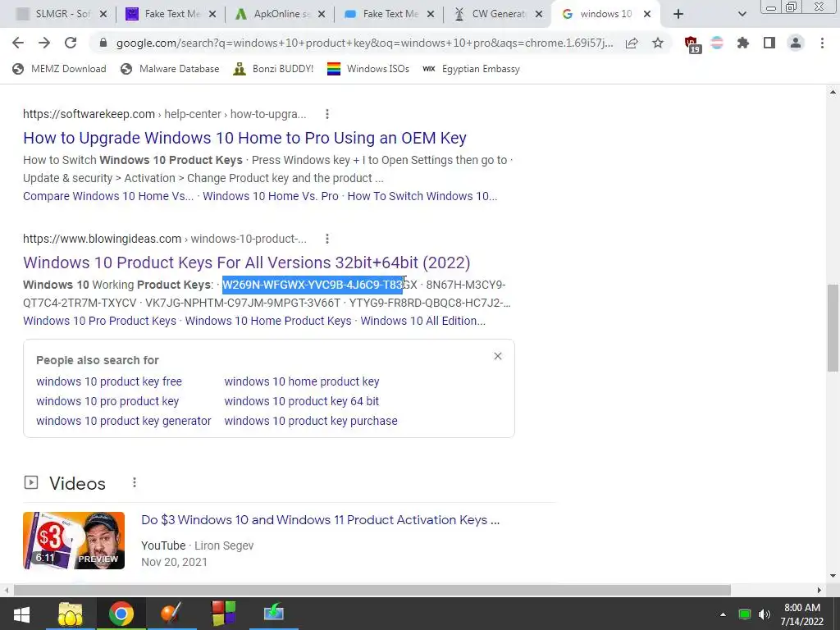Search windows 10 product key 64 bit
The image size is (840, 630).
point(302,401)
